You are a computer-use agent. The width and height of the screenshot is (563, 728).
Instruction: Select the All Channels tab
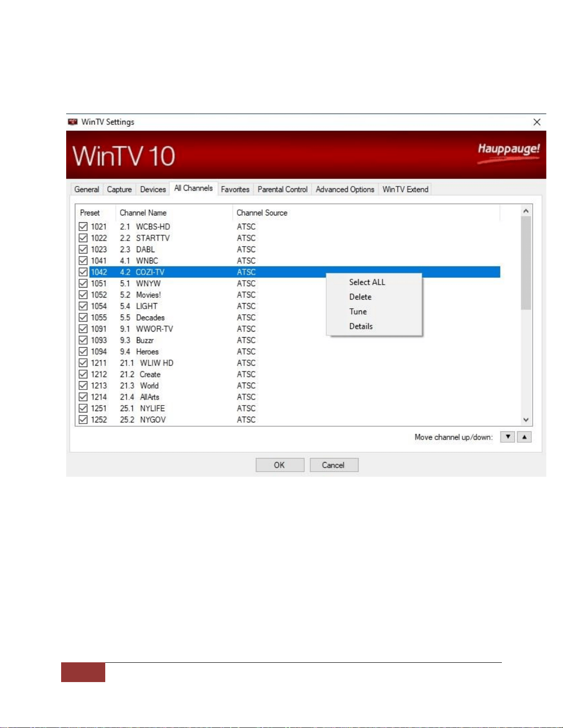point(193,188)
